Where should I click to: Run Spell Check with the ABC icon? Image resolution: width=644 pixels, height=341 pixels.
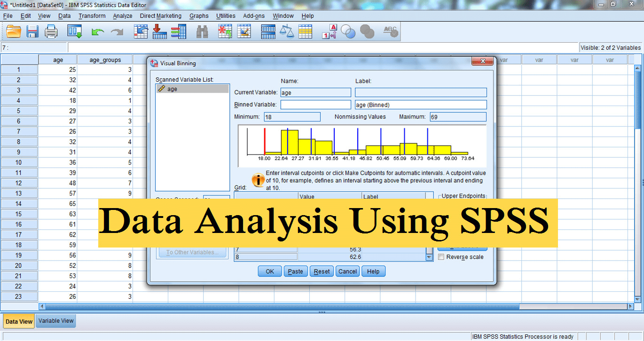(391, 31)
